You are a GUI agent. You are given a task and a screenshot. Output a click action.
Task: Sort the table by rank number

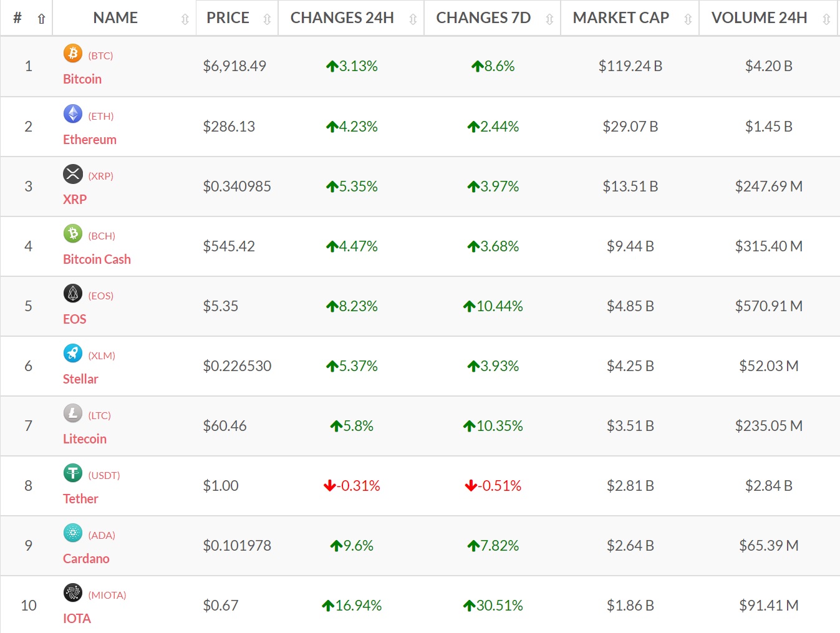point(26,18)
